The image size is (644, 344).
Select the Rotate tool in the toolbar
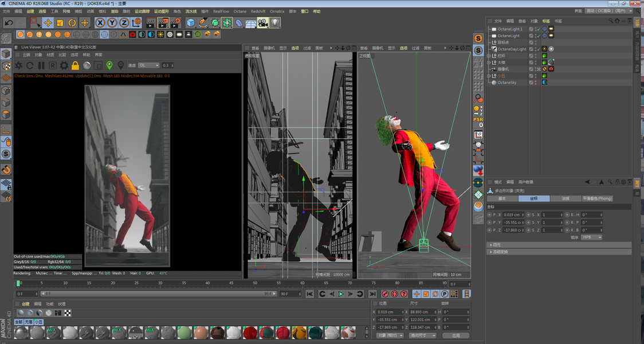coord(72,23)
